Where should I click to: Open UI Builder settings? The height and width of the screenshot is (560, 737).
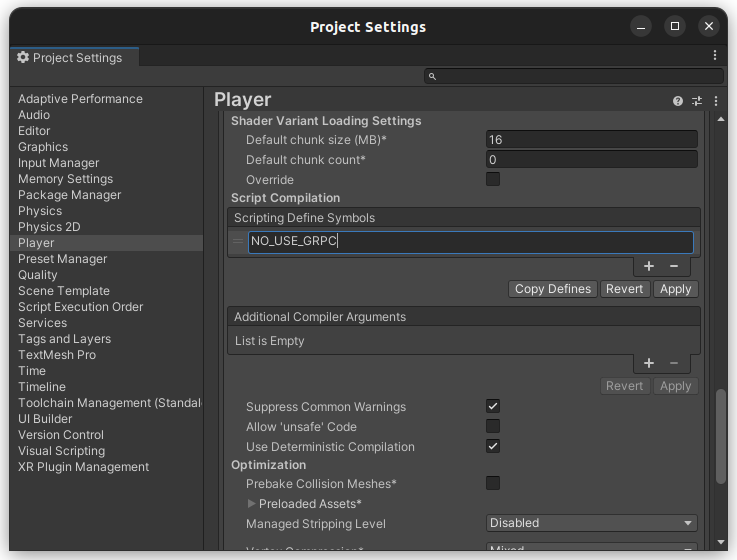[45, 418]
